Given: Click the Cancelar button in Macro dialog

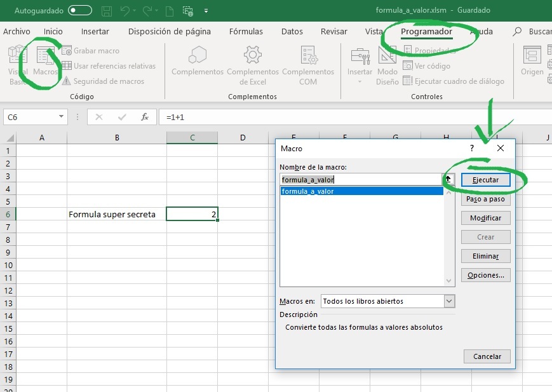Looking at the screenshot, I should (x=487, y=356).
